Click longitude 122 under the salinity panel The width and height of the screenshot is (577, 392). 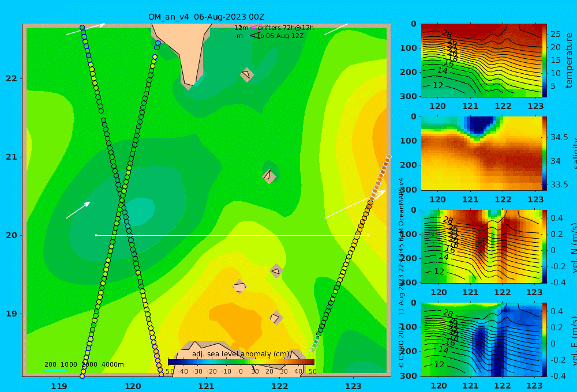point(503,199)
